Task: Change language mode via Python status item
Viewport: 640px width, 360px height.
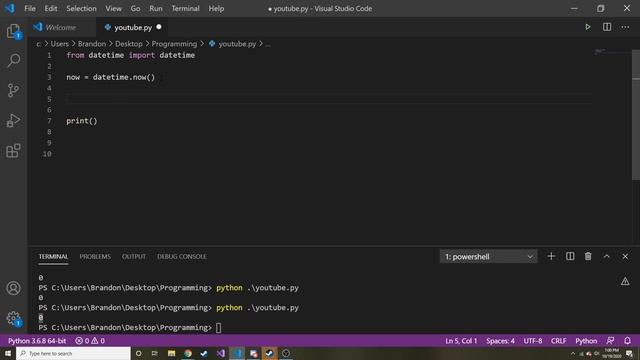Action: [586, 340]
